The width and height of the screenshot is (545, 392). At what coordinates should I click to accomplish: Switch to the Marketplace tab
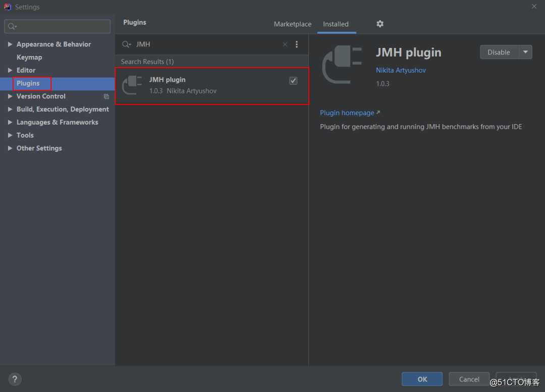[x=292, y=24]
